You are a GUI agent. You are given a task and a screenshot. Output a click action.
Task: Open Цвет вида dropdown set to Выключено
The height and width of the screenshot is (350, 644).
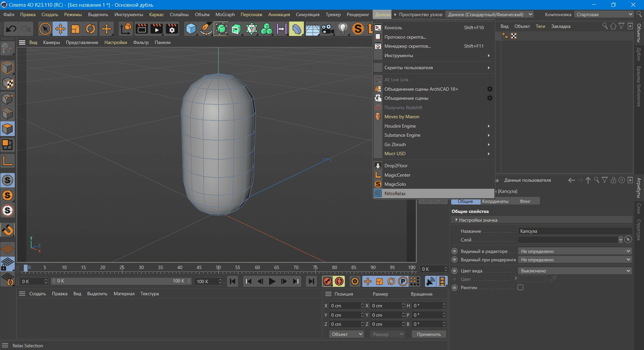(x=575, y=271)
